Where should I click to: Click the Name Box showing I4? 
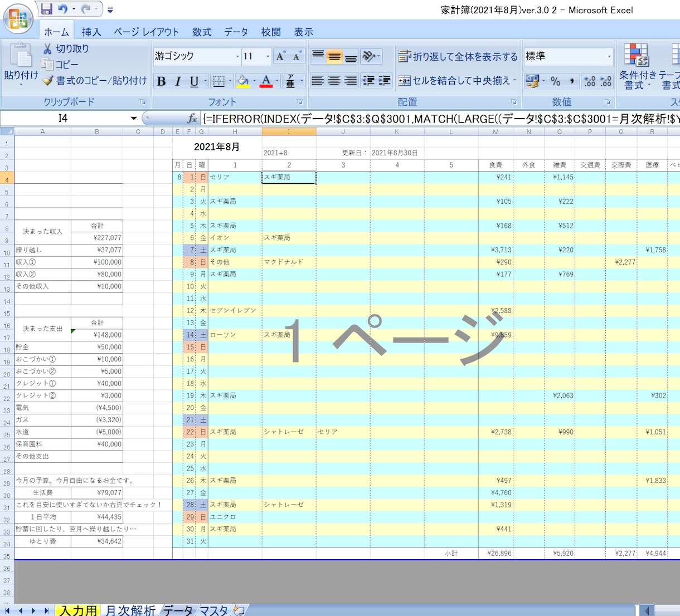click(63, 118)
